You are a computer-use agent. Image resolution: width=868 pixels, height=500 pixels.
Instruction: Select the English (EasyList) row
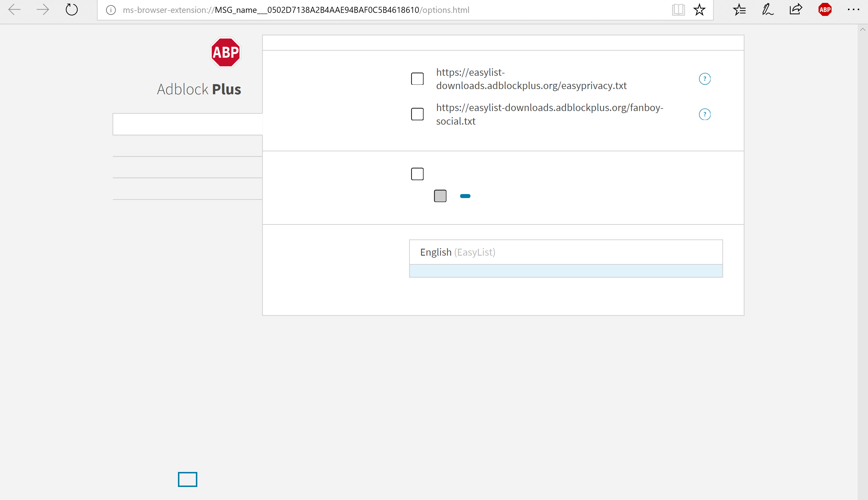[x=566, y=252]
